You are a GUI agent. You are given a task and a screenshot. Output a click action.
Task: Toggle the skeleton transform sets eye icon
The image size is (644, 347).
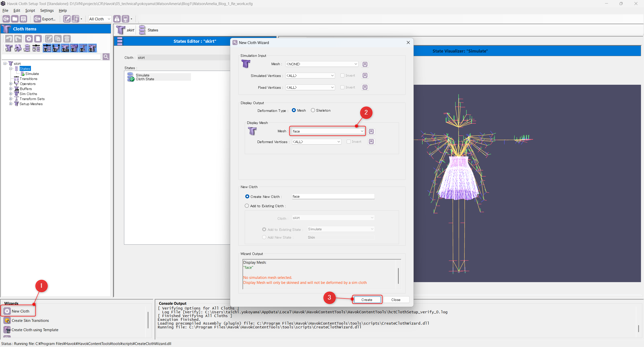coord(83,48)
